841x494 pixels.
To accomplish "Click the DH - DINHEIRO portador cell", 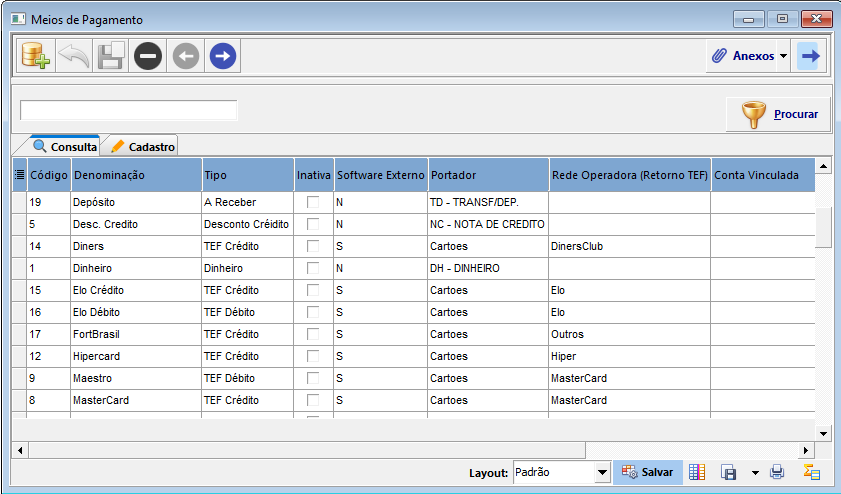I will click(x=488, y=268).
